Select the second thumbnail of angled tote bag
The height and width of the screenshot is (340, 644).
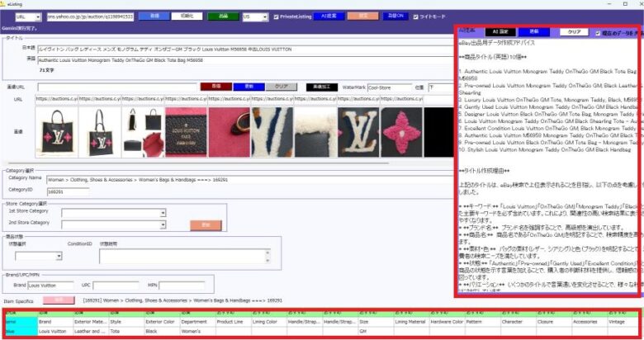100,132
